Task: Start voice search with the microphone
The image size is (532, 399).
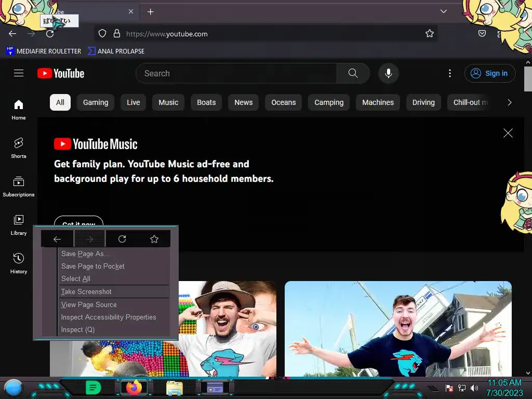Action: tap(389, 73)
